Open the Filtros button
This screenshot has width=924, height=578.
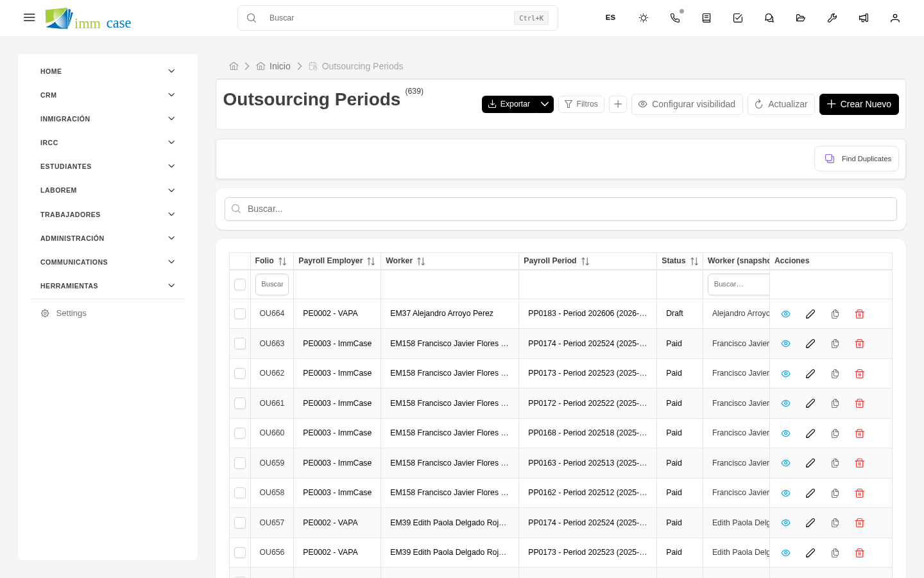581,104
